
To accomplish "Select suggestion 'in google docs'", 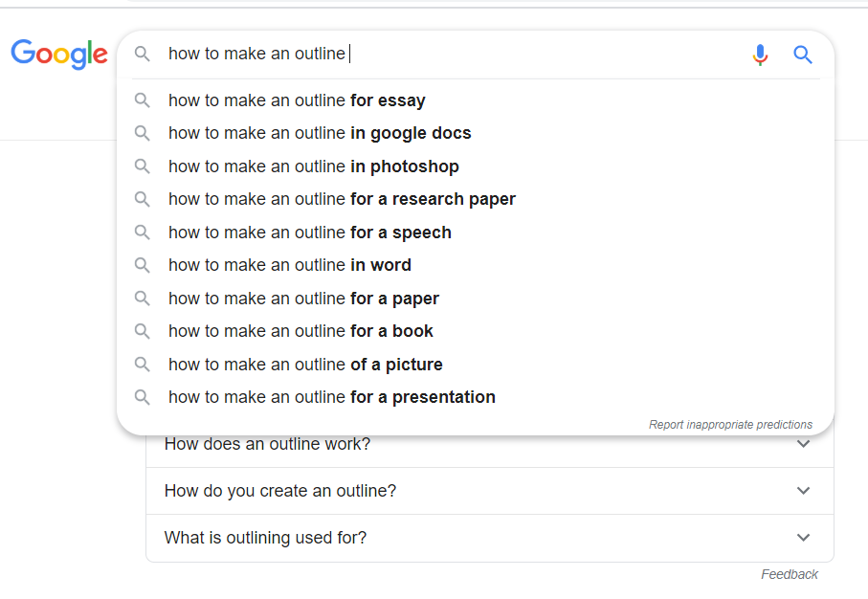I will tap(476, 133).
